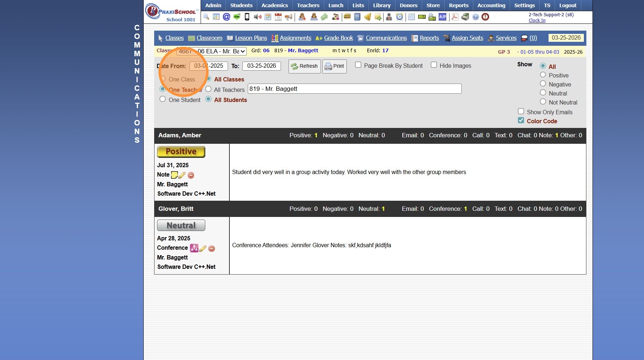
Task: Click the golden bell icon
Action: pos(368,17)
